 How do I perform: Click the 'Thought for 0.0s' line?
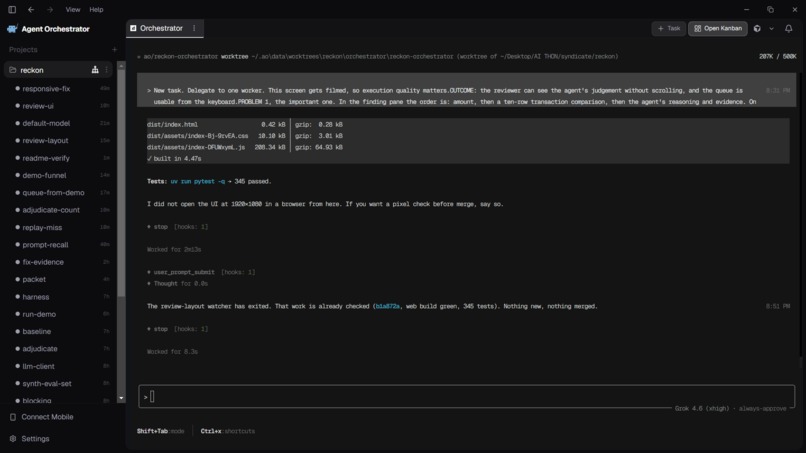coord(177,284)
